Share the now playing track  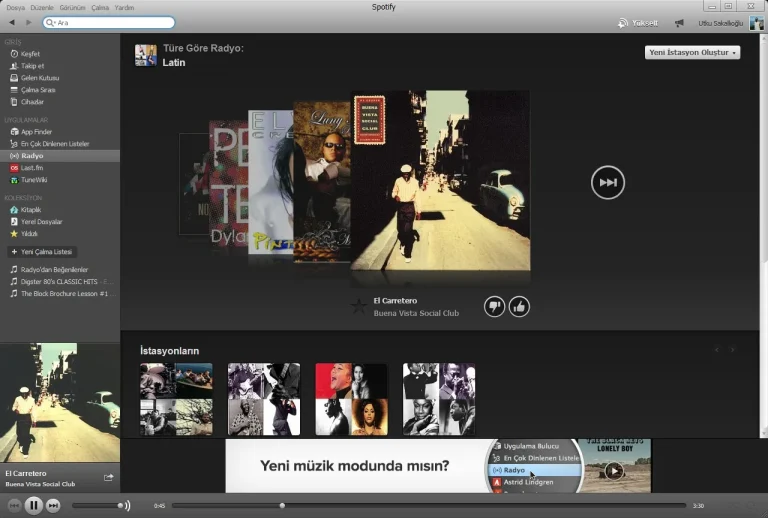[x=108, y=477]
